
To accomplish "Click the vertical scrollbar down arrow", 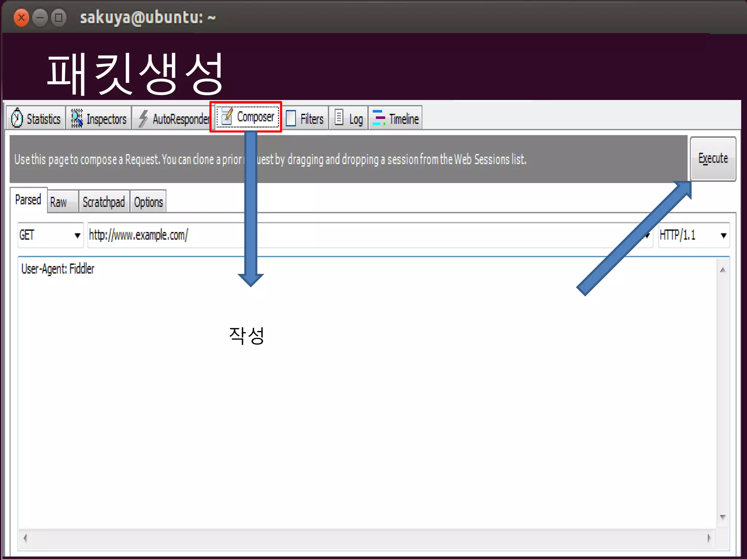I will point(723,517).
